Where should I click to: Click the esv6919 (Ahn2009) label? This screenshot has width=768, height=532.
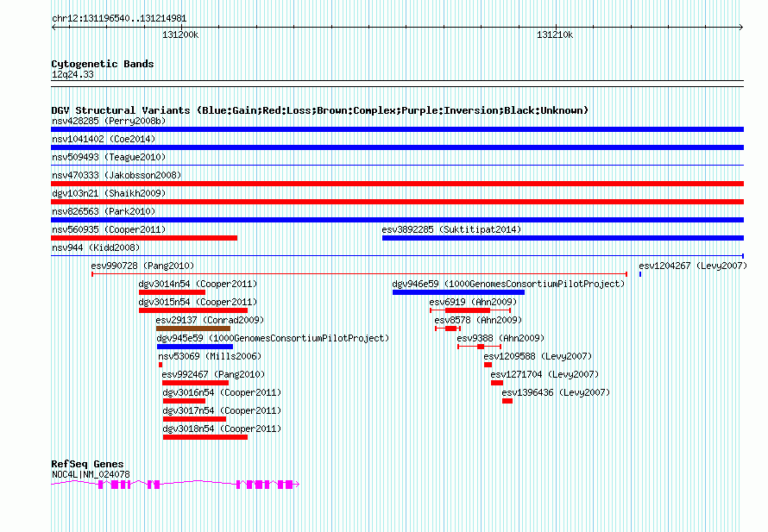[x=473, y=302]
